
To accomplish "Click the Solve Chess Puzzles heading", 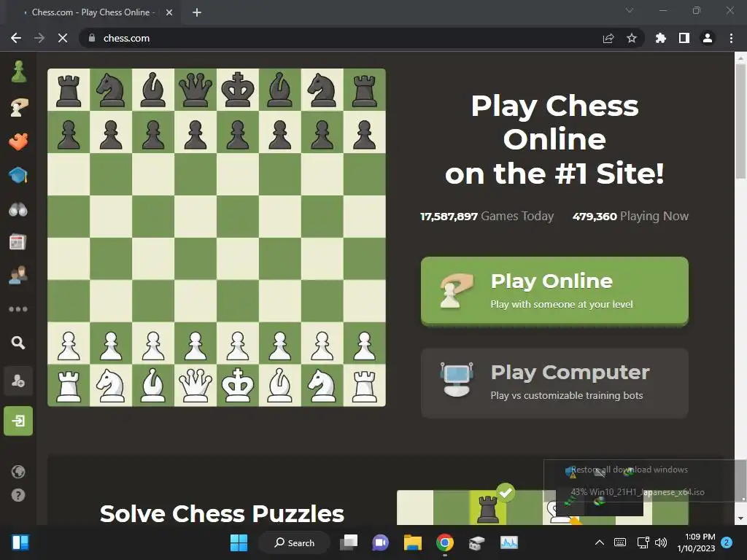I will tap(222, 514).
